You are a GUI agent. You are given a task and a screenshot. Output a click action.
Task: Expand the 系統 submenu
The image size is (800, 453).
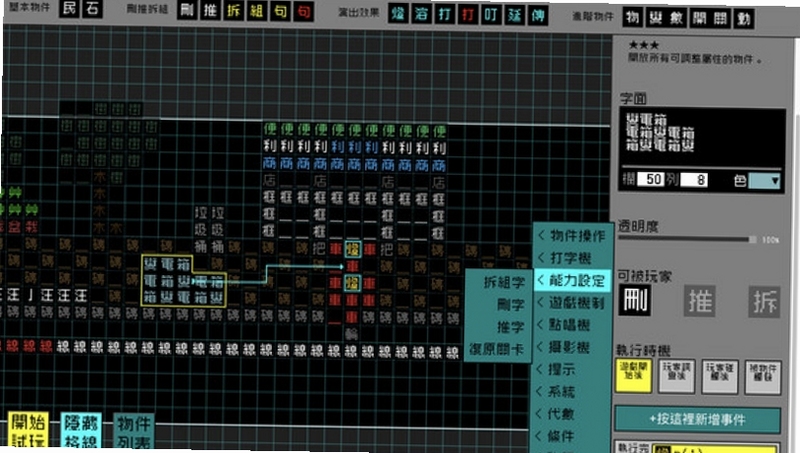click(x=571, y=392)
